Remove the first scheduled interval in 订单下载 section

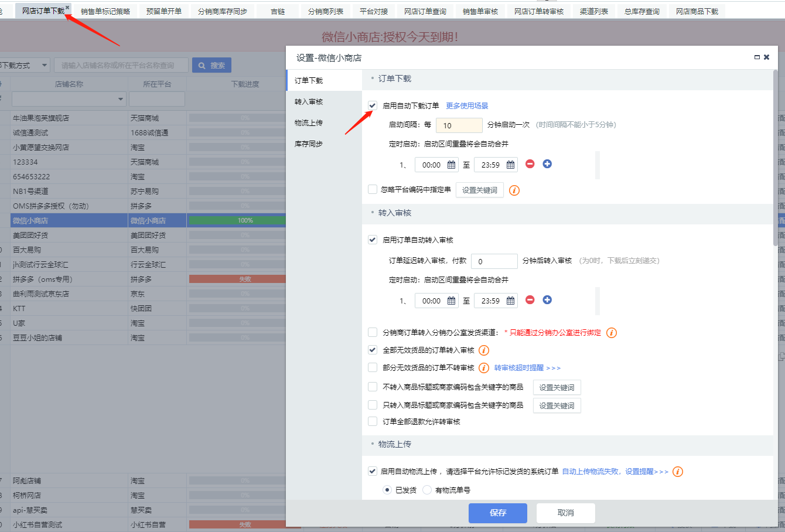point(530,164)
